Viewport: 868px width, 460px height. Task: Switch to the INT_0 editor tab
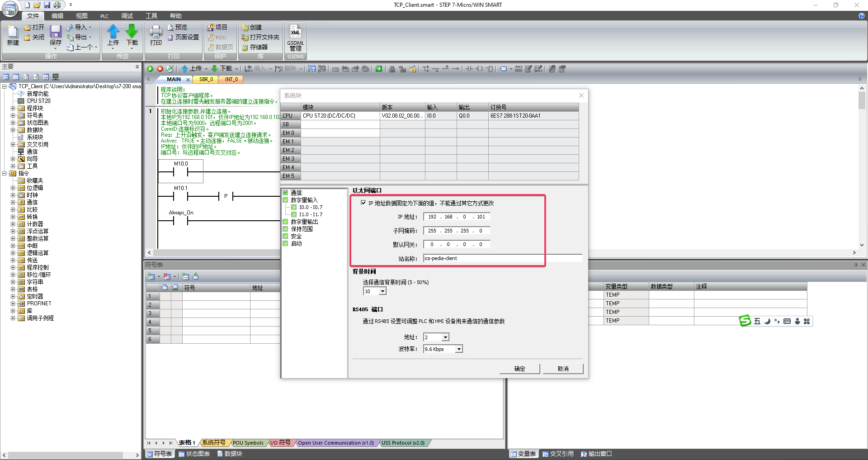(x=231, y=79)
